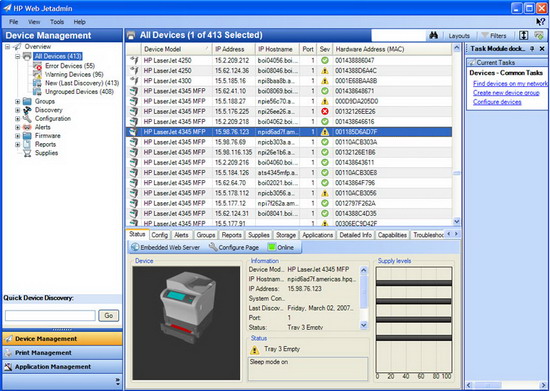The height and width of the screenshot is (391, 550).
Task: Click the Tray 3 Empty warning icon
Action: point(255,350)
